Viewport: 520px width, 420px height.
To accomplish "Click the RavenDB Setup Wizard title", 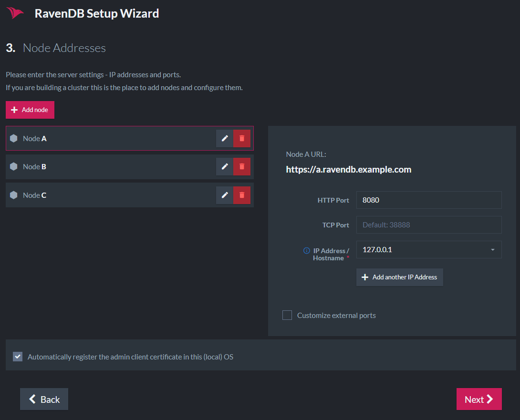I will (97, 14).
